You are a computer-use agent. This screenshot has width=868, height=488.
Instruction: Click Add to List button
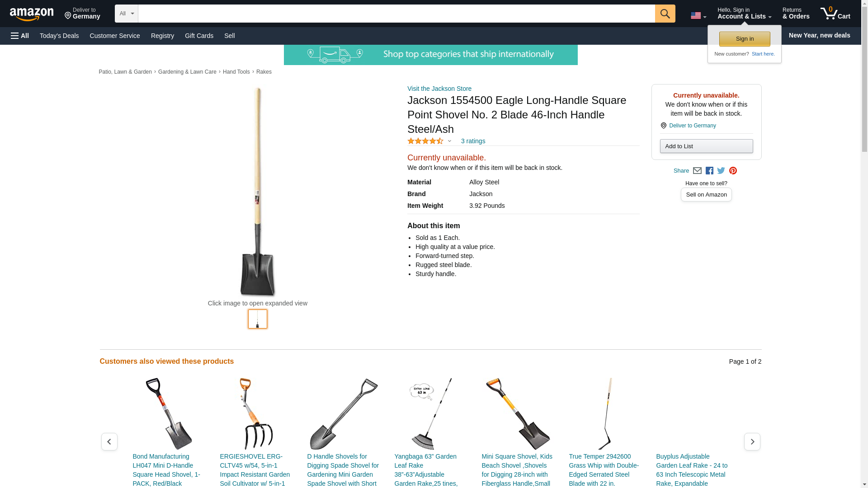click(706, 146)
